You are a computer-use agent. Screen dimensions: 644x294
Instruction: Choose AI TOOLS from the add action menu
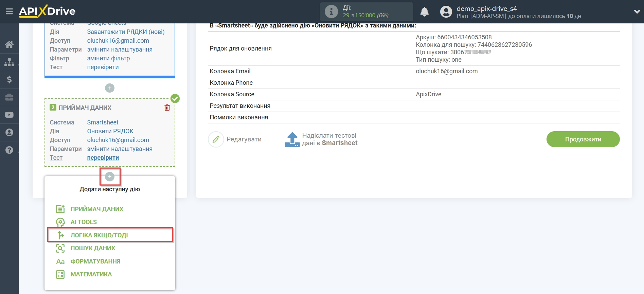click(x=84, y=222)
